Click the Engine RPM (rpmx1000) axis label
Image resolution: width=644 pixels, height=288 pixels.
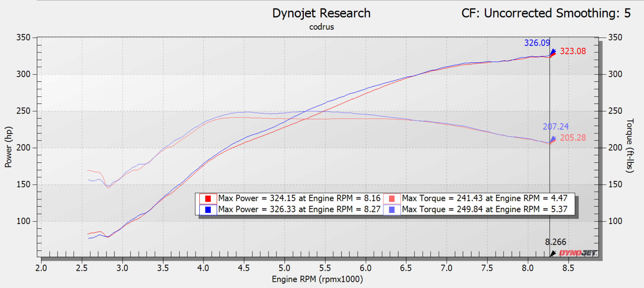point(317,279)
